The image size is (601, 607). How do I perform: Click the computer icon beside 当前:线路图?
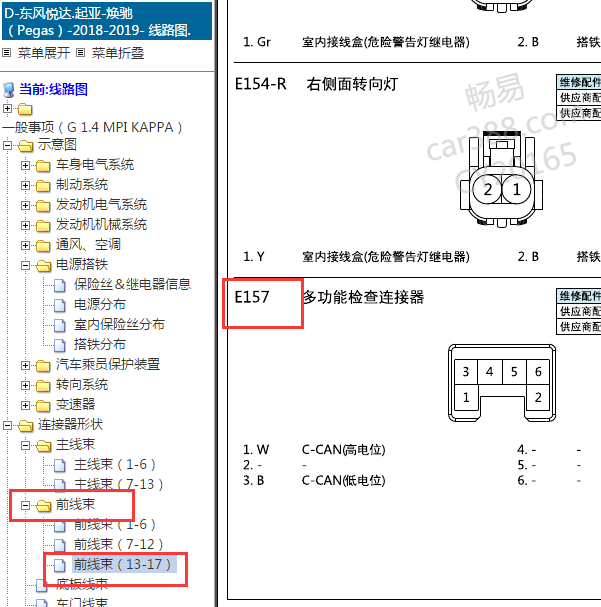pos(9,90)
